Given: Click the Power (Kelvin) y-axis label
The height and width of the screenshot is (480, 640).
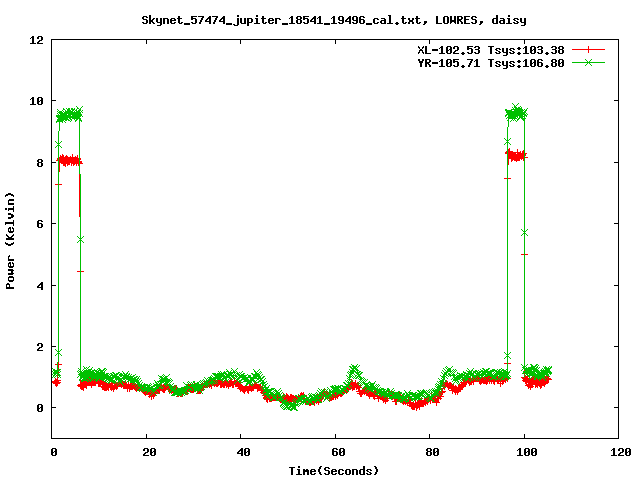Looking at the screenshot, I should pos(10,241).
